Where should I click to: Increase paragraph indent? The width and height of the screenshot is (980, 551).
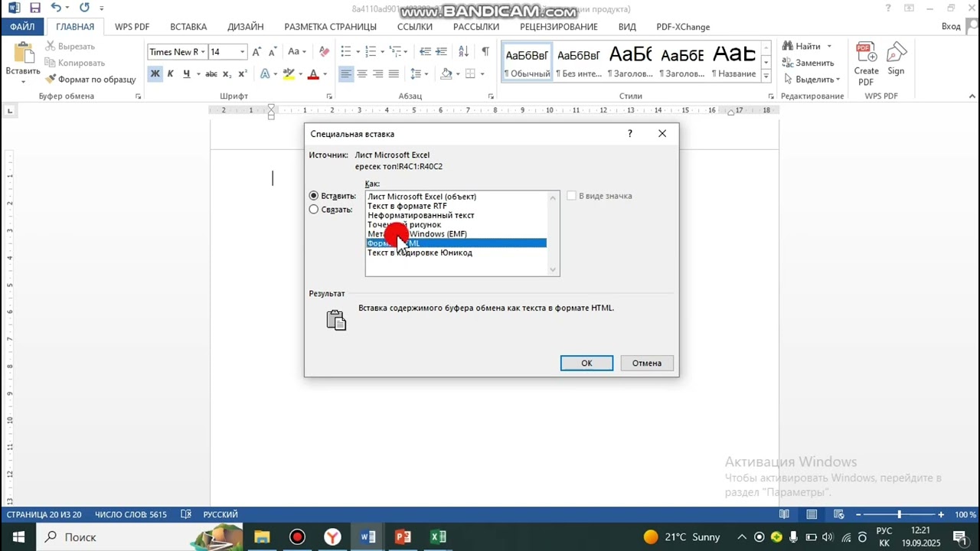pos(441,51)
